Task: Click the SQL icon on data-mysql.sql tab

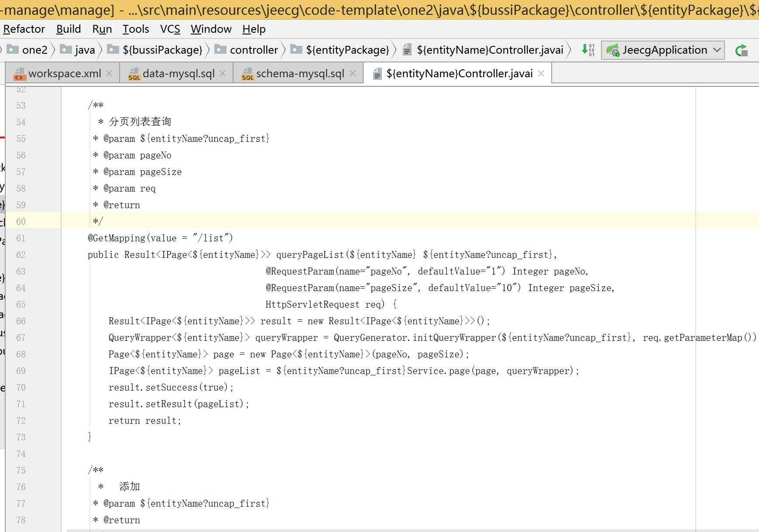Action: click(x=134, y=74)
